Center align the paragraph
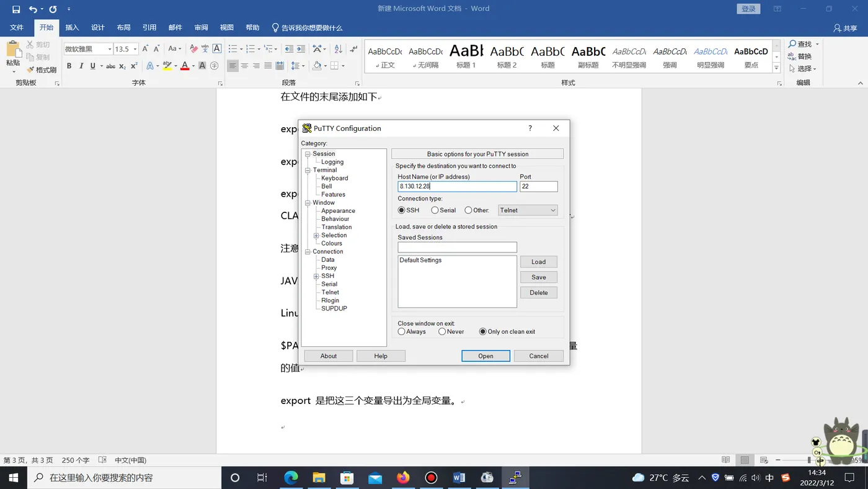This screenshot has width=868, height=489. click(244, 66)
